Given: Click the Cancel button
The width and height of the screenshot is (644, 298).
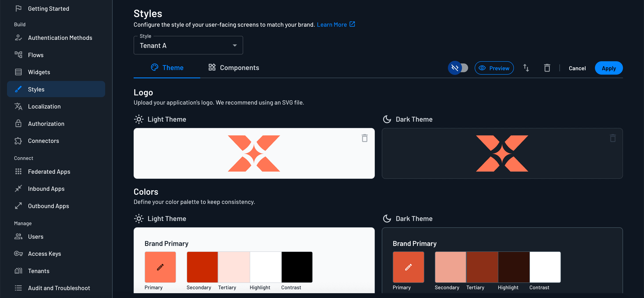Looking at the screenshot, I should pos(577,68).
